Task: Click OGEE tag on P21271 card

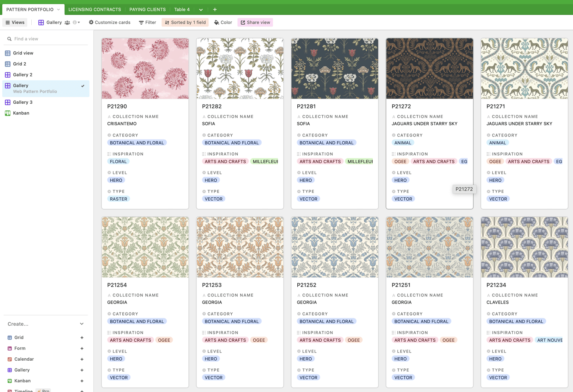Action: click(x=495, y=161)
